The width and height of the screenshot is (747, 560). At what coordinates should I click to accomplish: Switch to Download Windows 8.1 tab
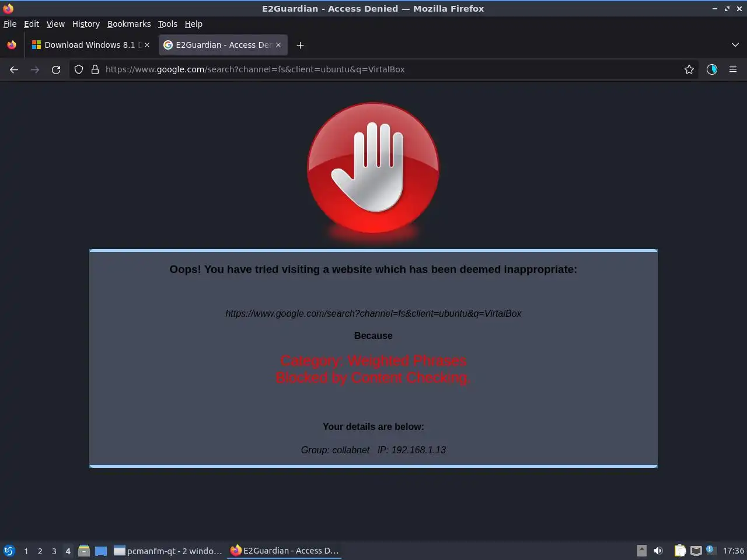click(90, 45)
